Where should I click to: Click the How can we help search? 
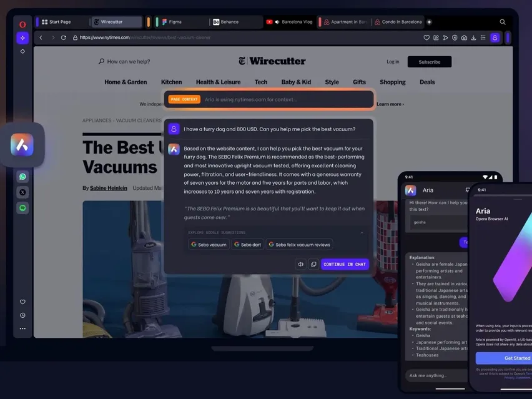click(x=124, y=61)
